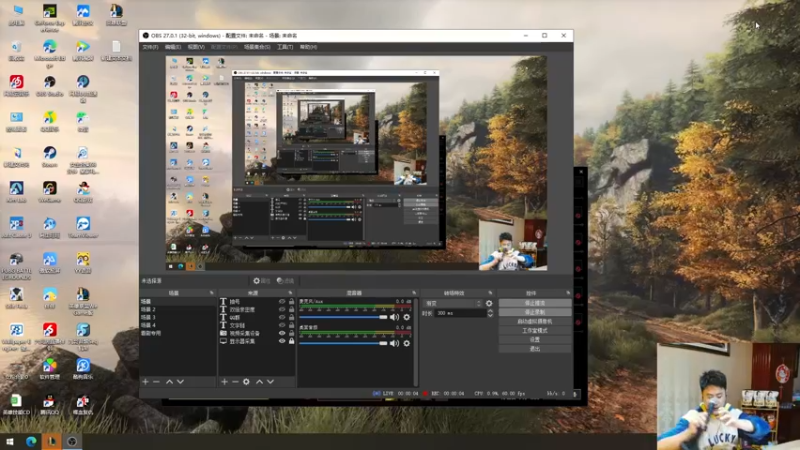Select the TeamViewer desktop shortcut
This screenshot has width=800, height=450.
83,228
